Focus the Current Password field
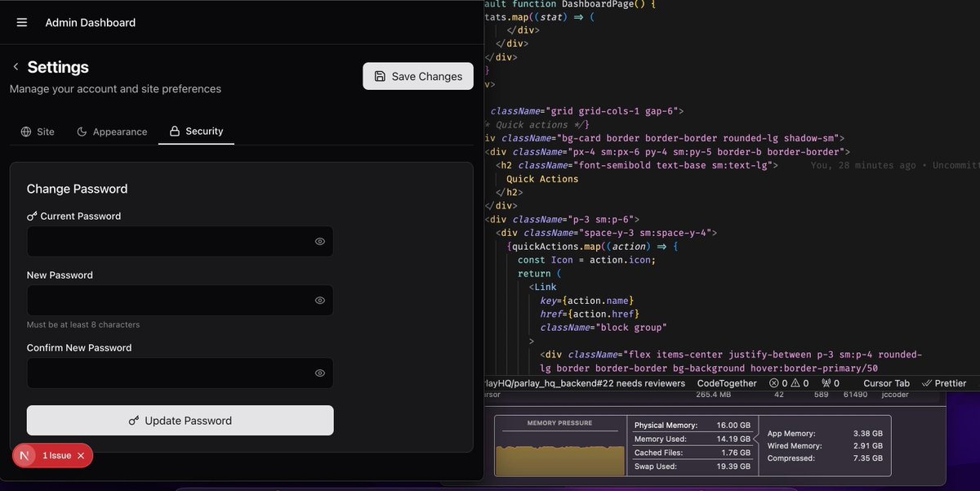The width and height of the screenshot is (980, 491). click(180, 242)
